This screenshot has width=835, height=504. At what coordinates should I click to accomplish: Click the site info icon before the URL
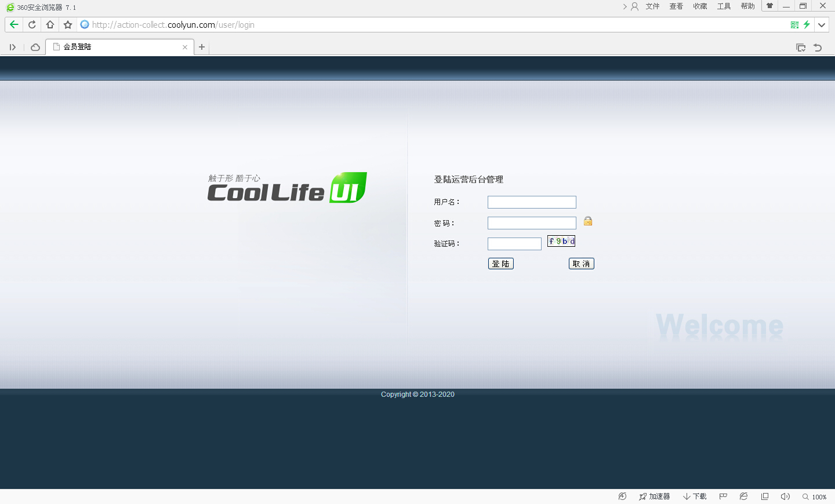coord(85,24)
